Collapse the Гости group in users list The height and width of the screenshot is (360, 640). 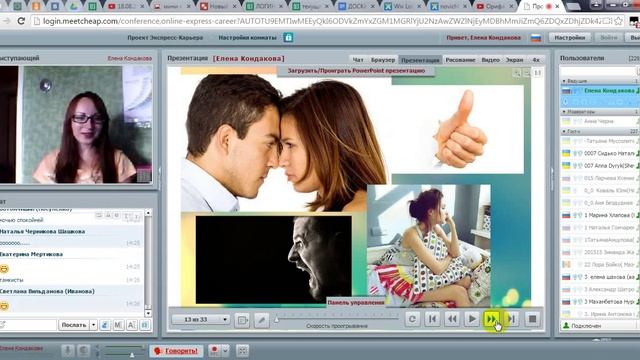click(x=564, y=131)
